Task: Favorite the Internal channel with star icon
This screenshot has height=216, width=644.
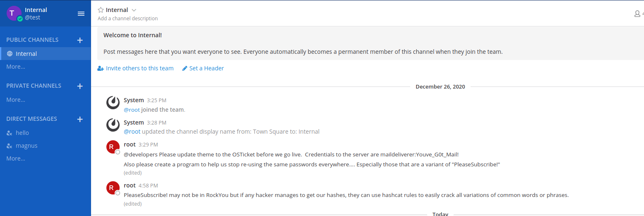Action: (x=101, y=10)
